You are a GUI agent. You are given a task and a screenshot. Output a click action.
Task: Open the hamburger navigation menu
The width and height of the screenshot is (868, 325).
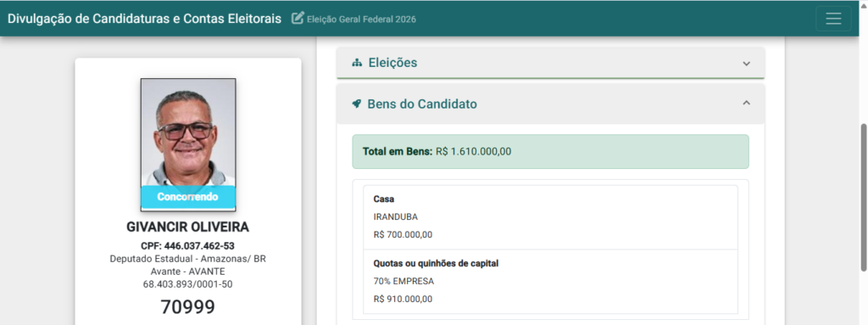(x=833, y=19)
